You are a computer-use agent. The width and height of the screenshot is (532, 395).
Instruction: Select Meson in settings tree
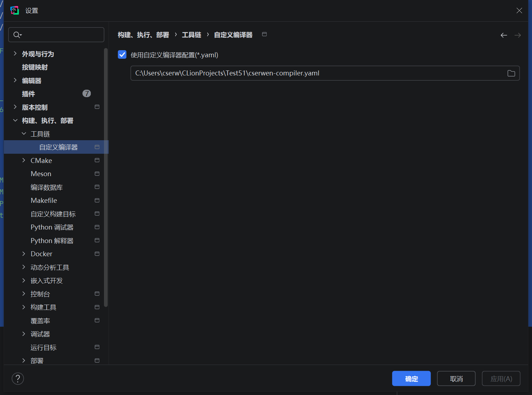tap(41, 174)
